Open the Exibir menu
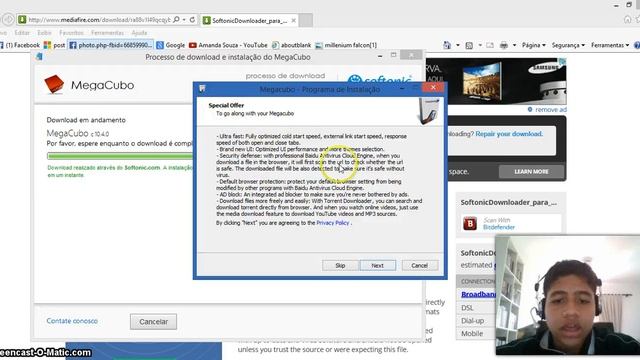 pos(44,33)
